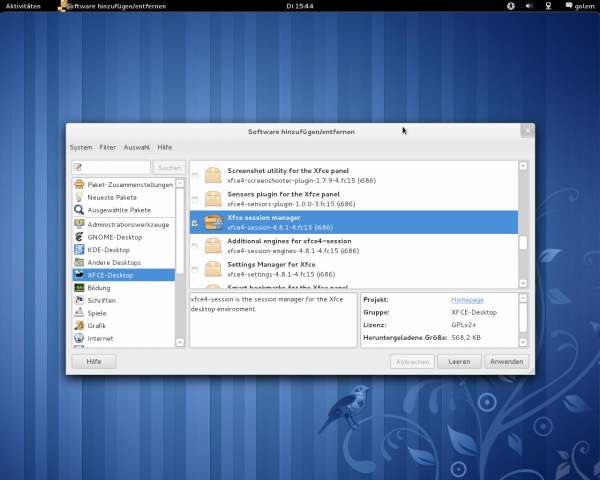Select the Spiele category label
Image resolution: width=600 pixels, height=480 pixels.
click(97, 313)
